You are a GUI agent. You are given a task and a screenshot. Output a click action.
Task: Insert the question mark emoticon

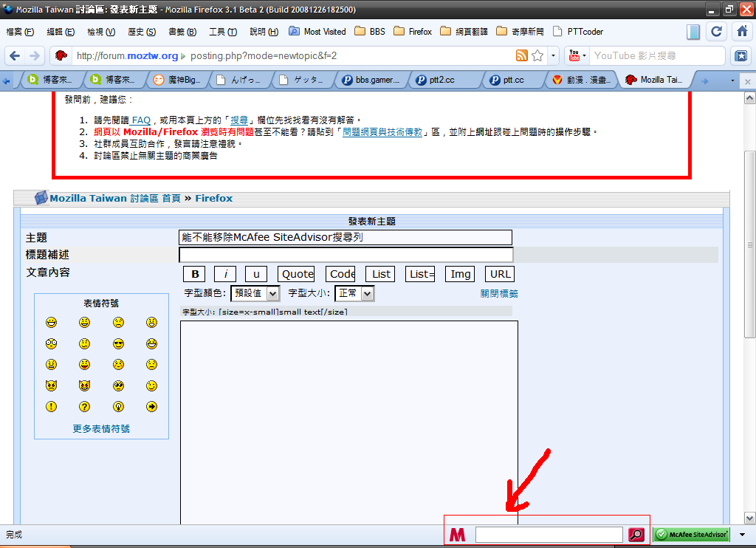[x=84, y=407]
